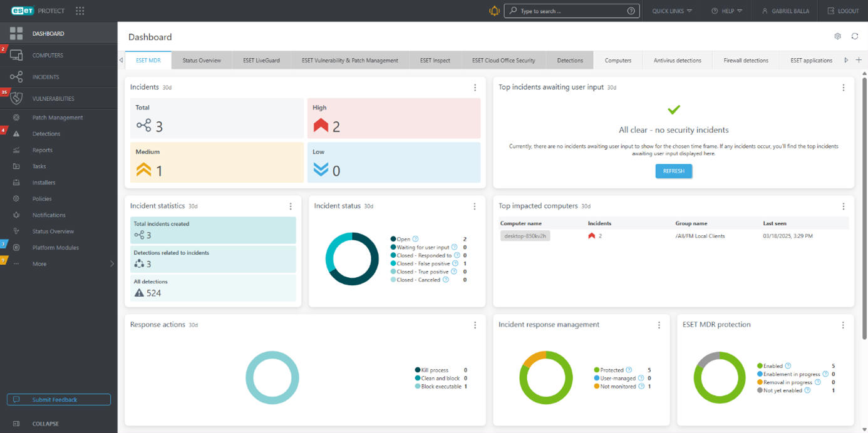Click the Refresh button

pyautogui.click(x=673, y=171)
